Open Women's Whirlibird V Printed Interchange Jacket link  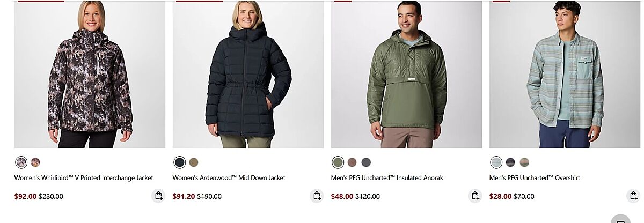(x=84, y=178)
